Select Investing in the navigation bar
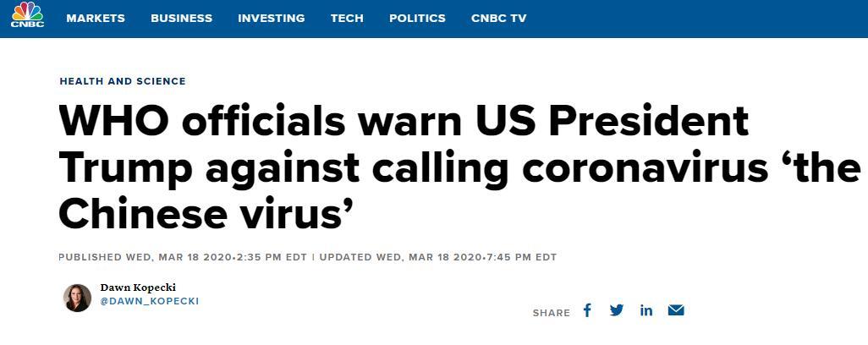Viewport: 868px width, 345px height. (x=271, y=19)
